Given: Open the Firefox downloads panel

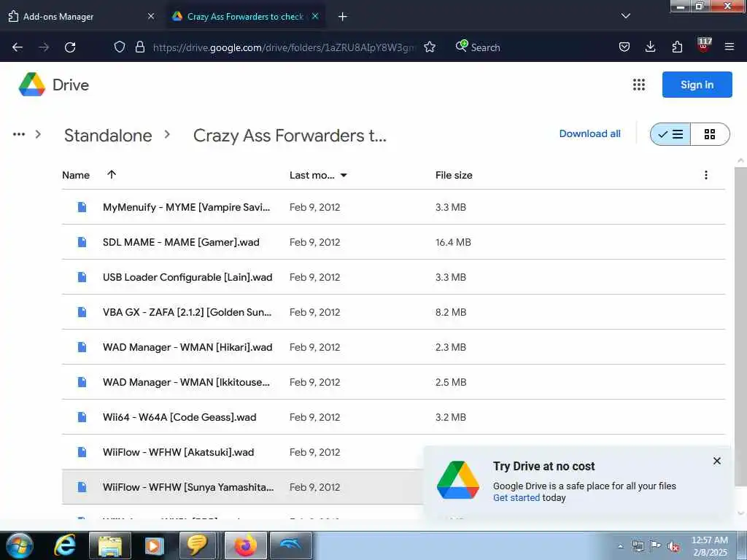Looking at the screenshot, I should (650, 47).
